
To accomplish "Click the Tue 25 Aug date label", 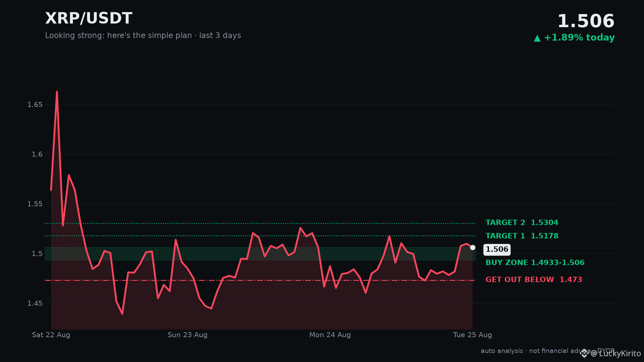I will [472, 335].
